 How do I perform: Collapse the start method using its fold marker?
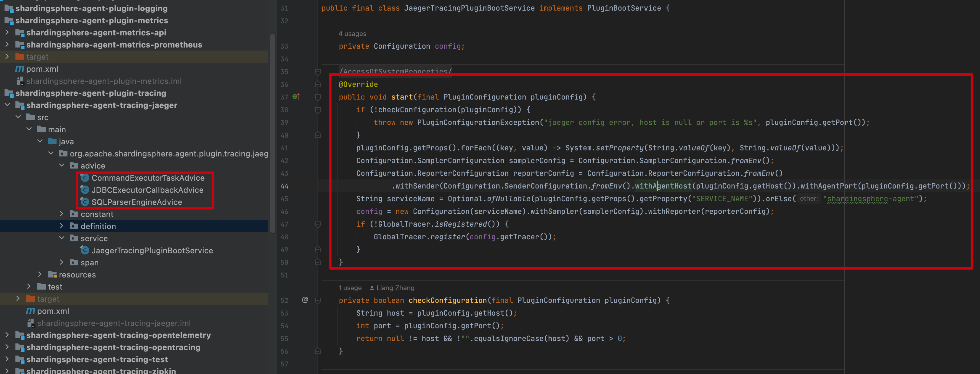[318, 97]
